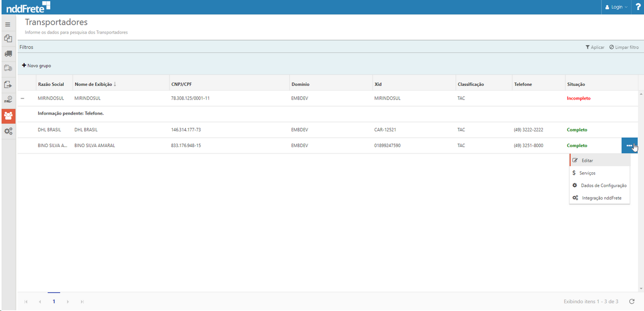Select Serviços in the context menu
The width and height of the screenshot is (644, 311).
point(587,173)
